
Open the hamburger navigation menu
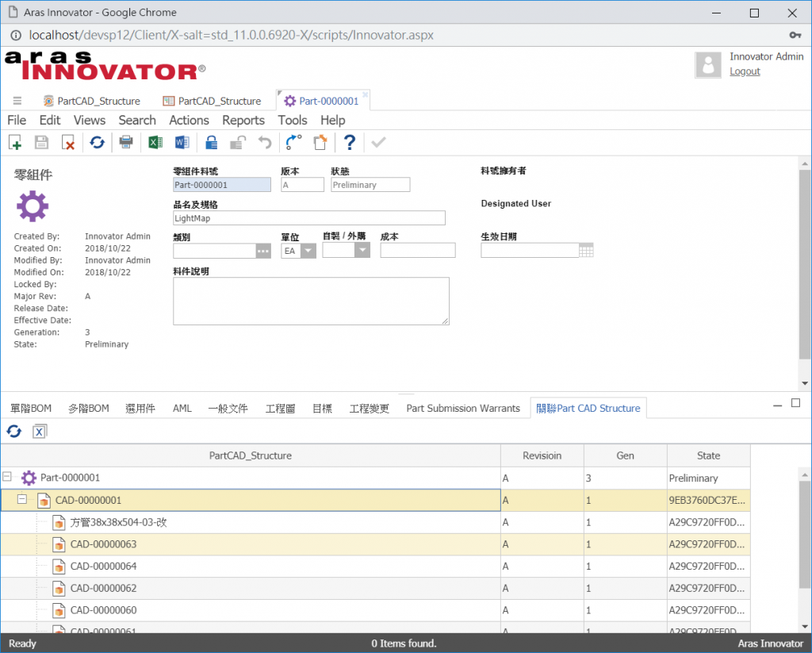point(17,101)
